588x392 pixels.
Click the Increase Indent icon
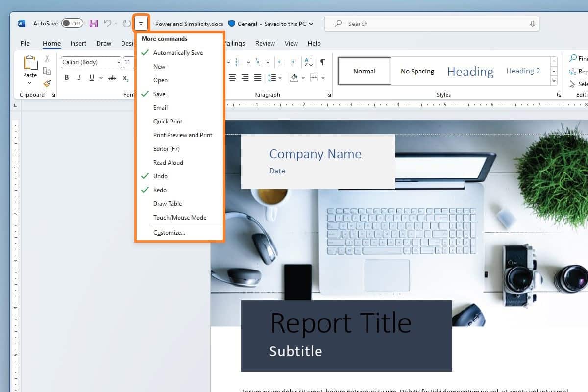point(294,62)
